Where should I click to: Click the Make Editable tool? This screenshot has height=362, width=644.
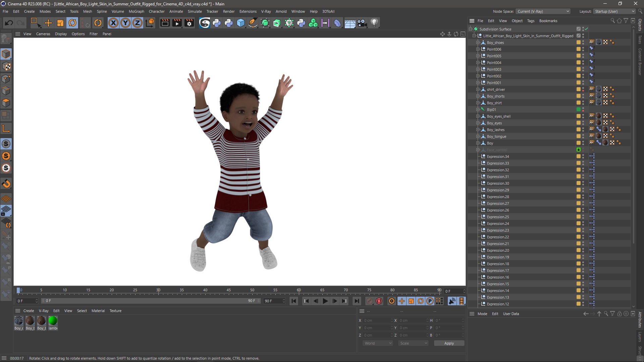click(x=6, y=39)
